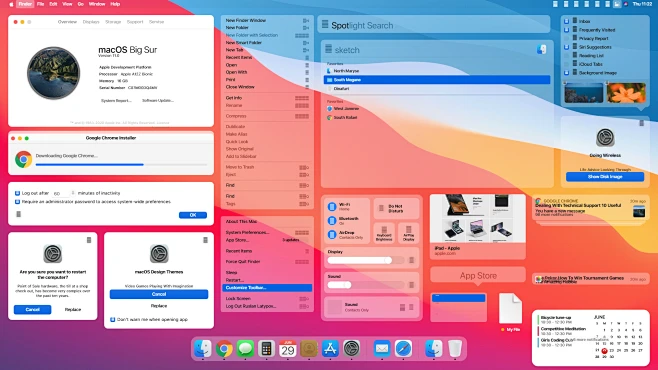The height and width of the screenshot is (370, 658).
Task: Select South Megane search result
Action: tap(436, 80)
